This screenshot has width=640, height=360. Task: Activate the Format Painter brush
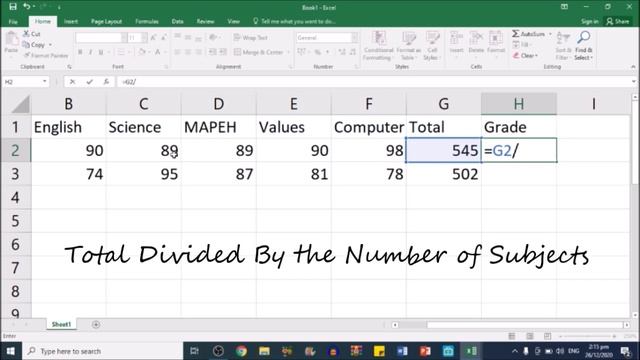coord(45,55)
